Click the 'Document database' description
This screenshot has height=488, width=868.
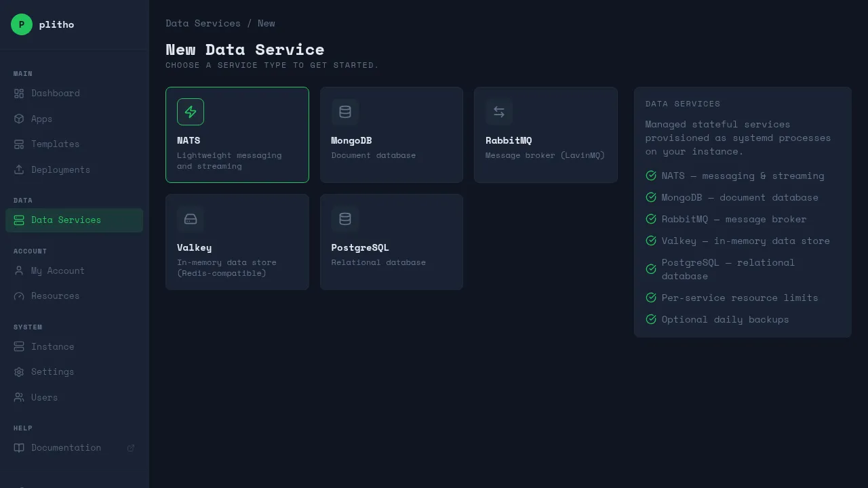point(374,155)
